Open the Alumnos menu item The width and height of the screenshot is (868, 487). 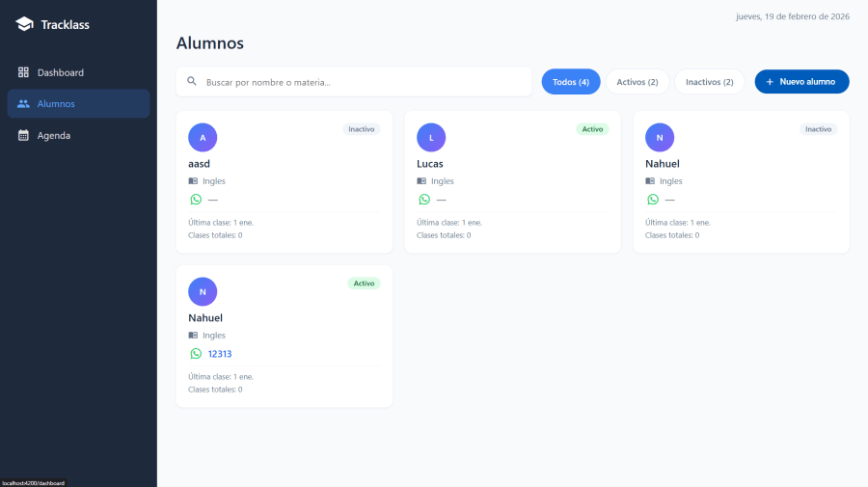point(79,103)
